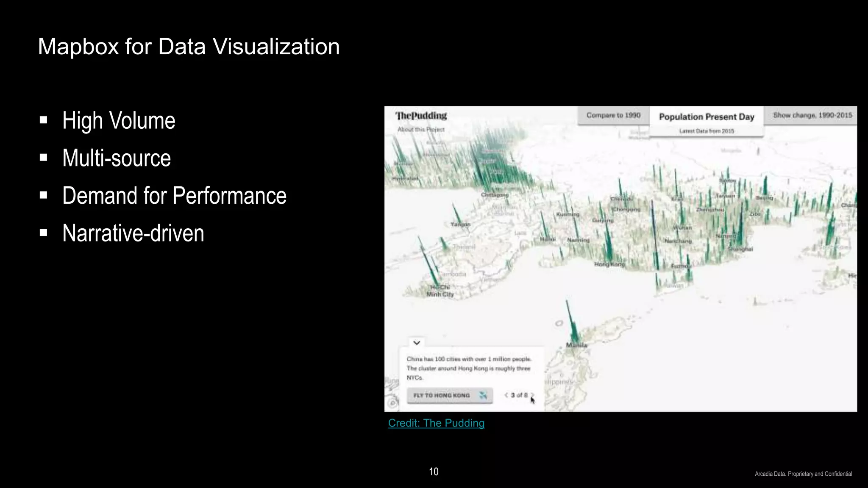This screenshot has width=868, height=488.
Task: Click the Chittagong city label
Action: (x=494, y=195)
